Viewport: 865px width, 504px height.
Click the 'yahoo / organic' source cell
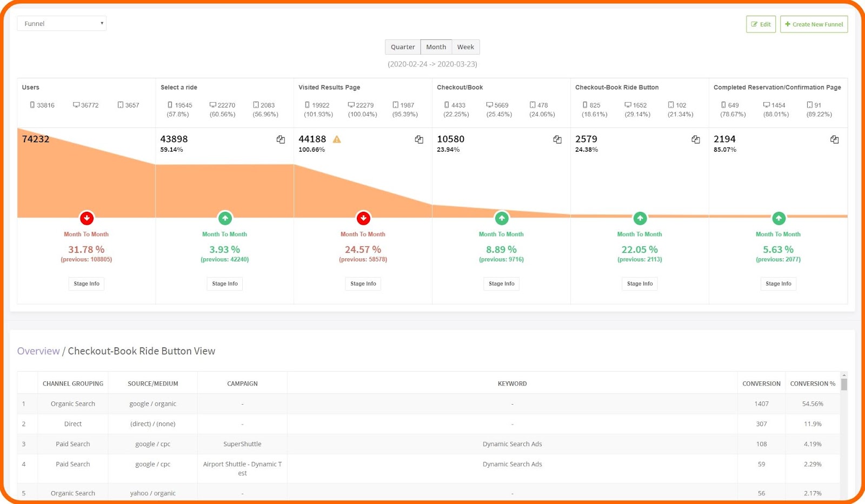coord(153,493)
